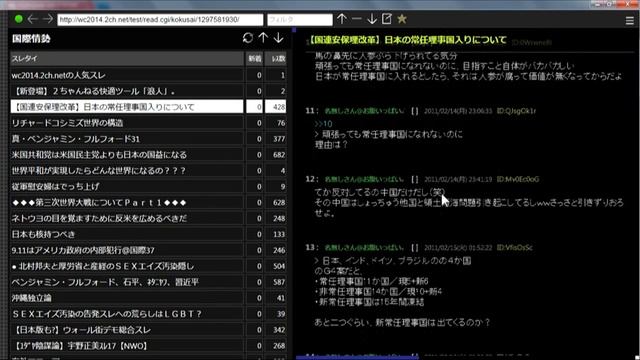Click the thread list down arrow
The image size is (640, 360).
click(278, 38)
